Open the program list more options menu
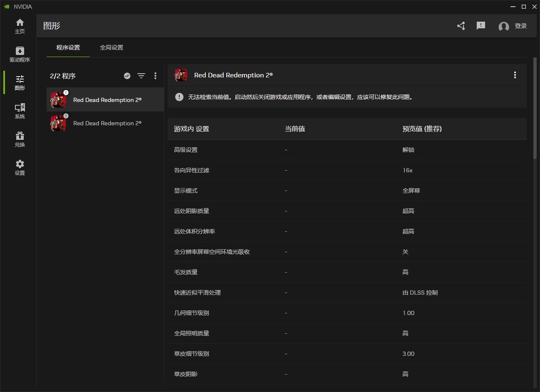 point(156,76)
